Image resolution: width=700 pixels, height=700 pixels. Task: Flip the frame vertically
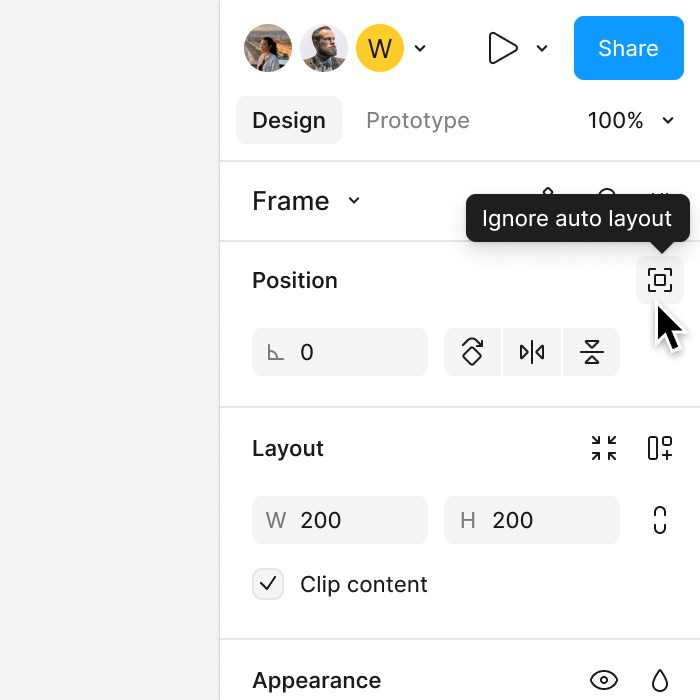pos(591,352)
